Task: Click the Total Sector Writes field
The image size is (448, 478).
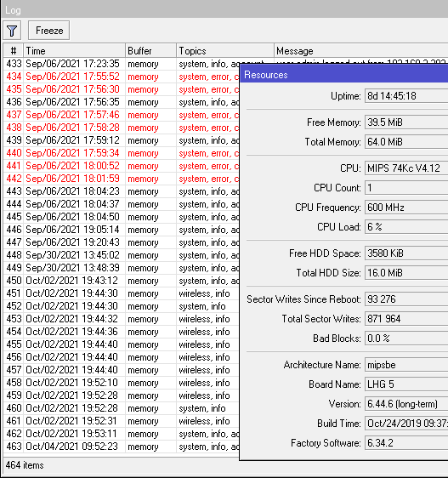Action: (406, 319)
